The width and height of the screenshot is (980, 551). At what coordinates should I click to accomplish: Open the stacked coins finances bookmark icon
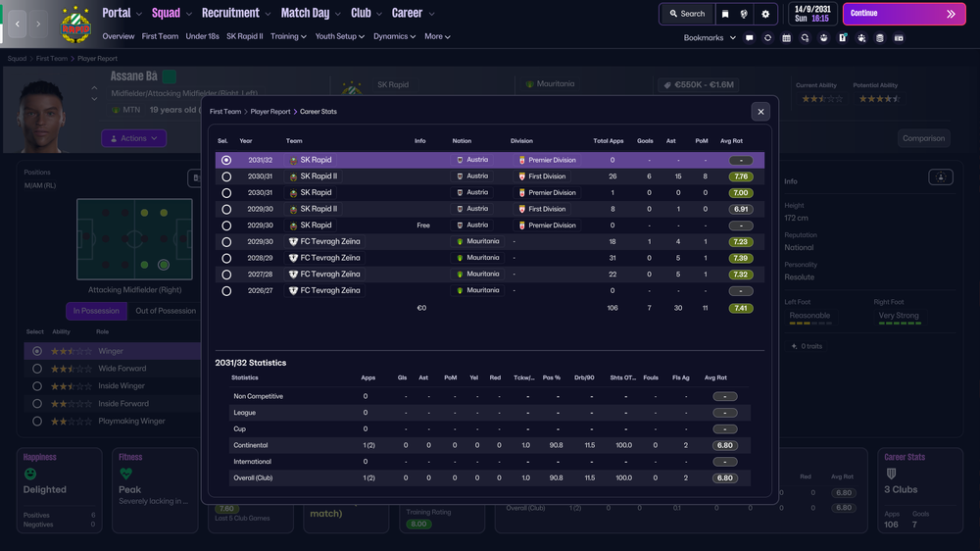(x=880, y=38)
